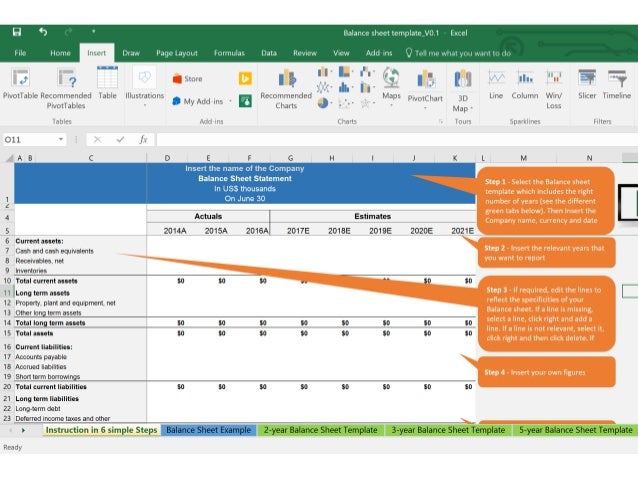Click the Insert Function fx button
638x479 pixels.
click(x=143, y=140)
